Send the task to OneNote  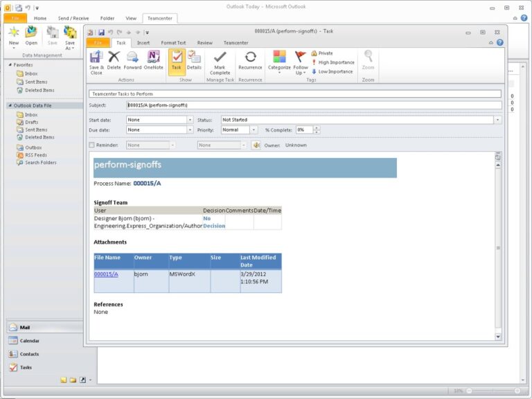coord(153,60)
